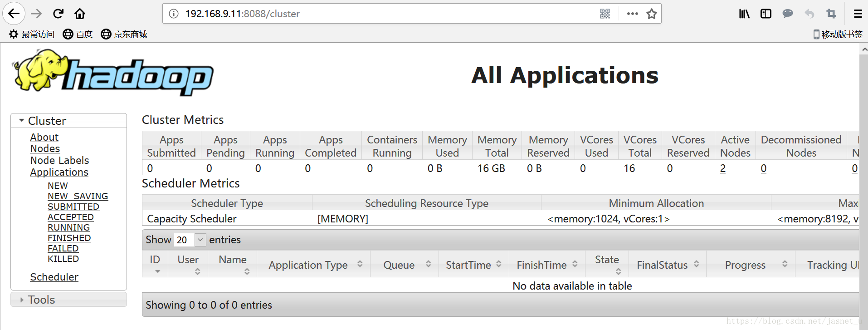
Task: Filter applications by RUNNING state
Action: [68, 227]
